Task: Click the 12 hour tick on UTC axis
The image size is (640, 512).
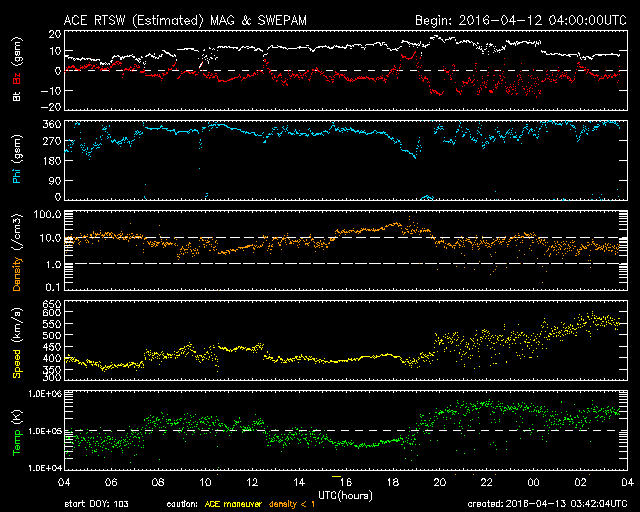Action: 263,481
